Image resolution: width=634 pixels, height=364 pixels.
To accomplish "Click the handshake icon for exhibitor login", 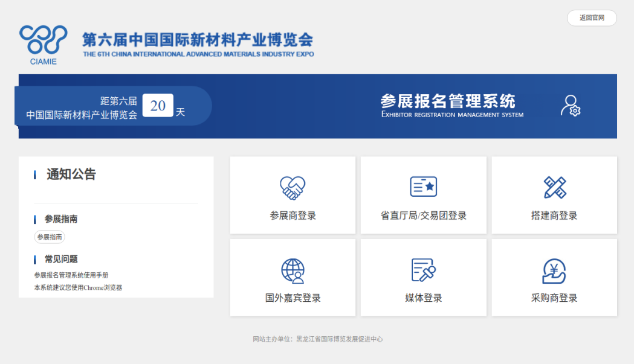I will click(293, 188).
